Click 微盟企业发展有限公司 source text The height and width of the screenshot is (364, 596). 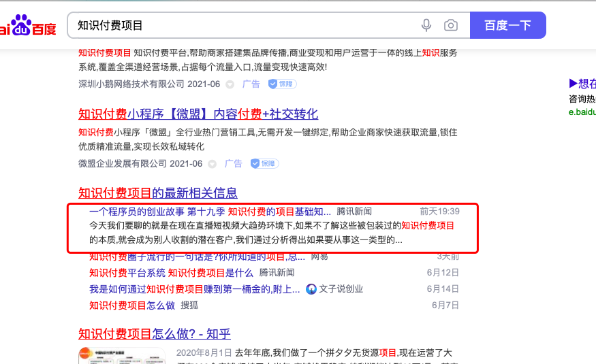pos(123,163)
